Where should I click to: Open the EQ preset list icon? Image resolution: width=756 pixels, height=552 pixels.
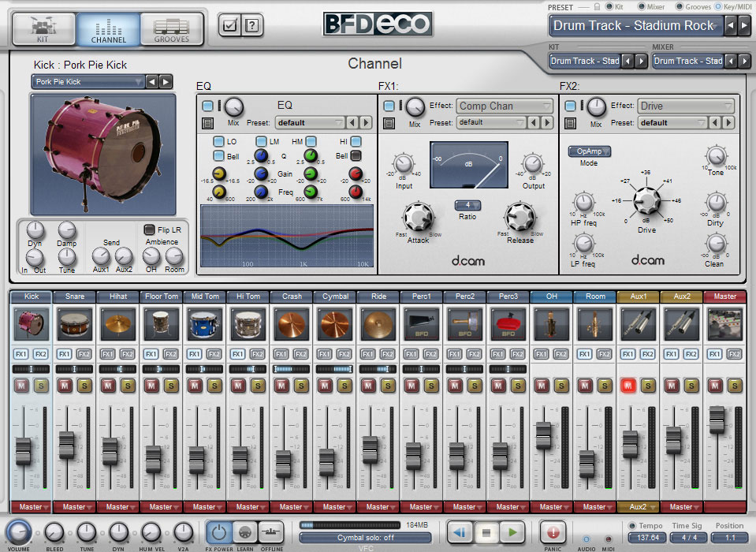[207, 123]
